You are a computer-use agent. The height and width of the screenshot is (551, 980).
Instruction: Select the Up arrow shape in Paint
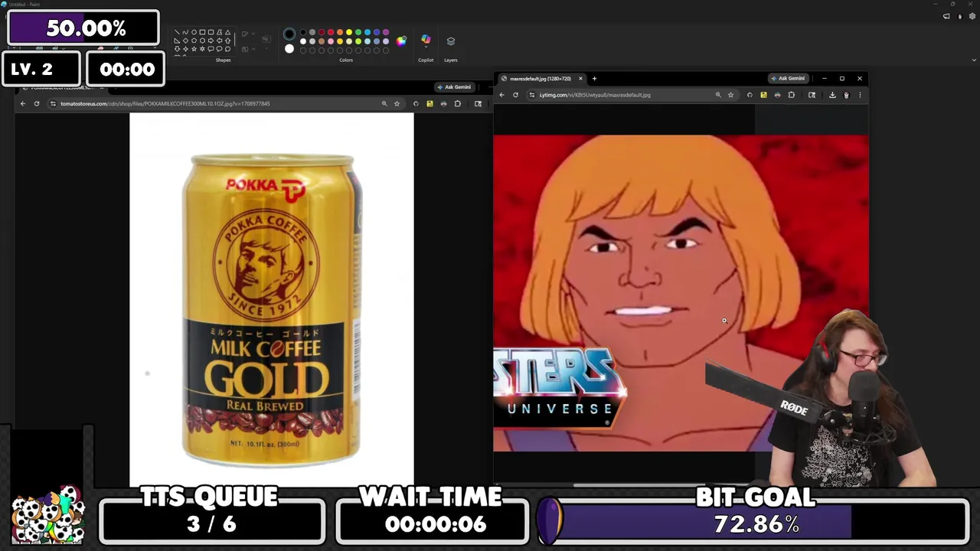click(227, 41)
